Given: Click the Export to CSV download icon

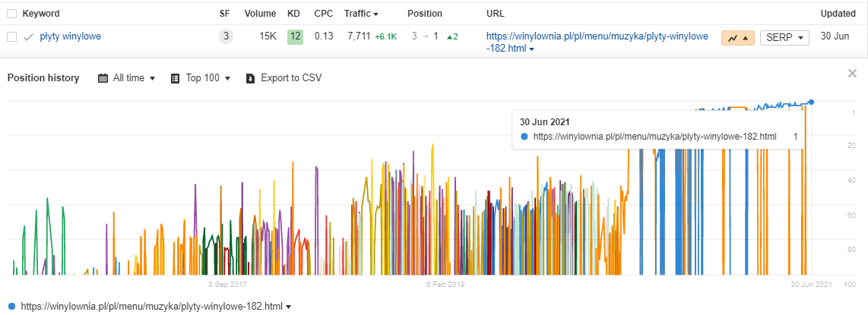Looking at the screenshot, I should [250, 78].
